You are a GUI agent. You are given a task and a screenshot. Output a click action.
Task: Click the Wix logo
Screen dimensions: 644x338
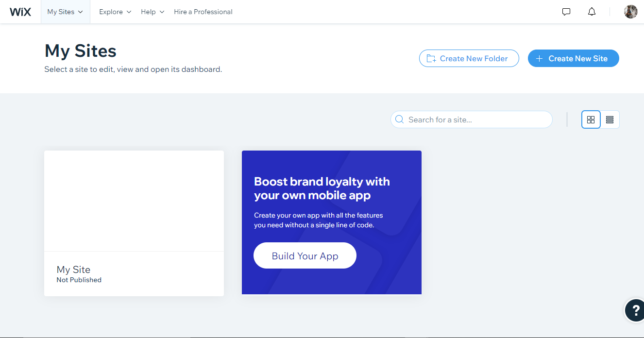20,12
